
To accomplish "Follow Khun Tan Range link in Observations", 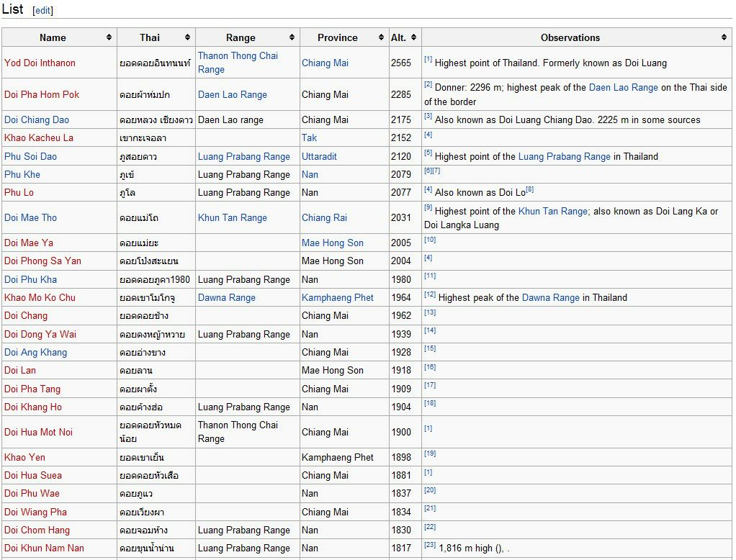I will coord(553,211).
